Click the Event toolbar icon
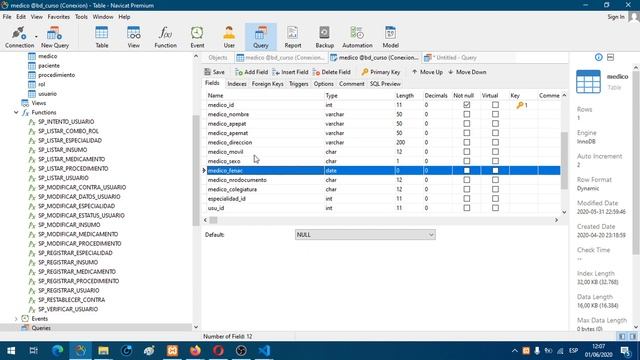The height and width of the screenshot is (360, 640). [x=197, y=37]
